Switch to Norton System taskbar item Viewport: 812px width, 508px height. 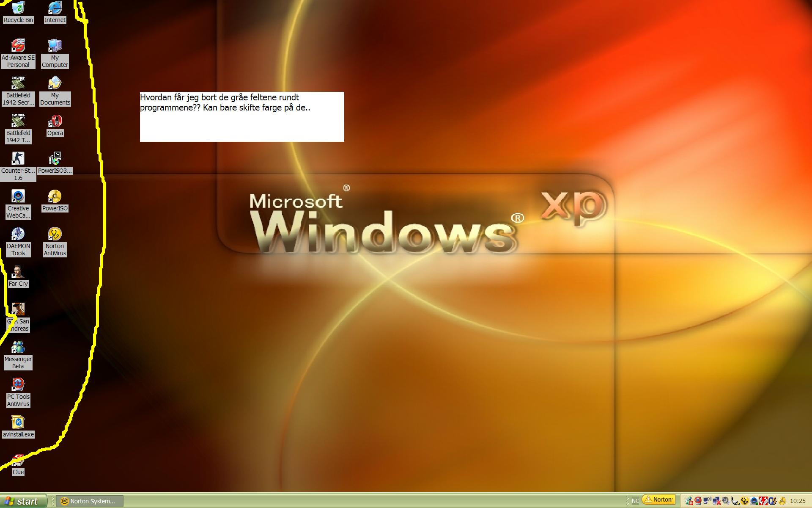click(90, 501)
